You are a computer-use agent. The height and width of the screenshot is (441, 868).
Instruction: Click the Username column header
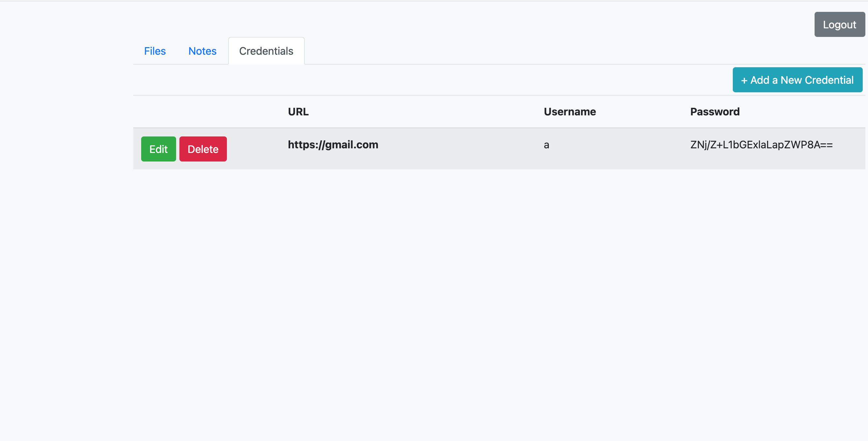pyautogui.click(x=570, y=111)
